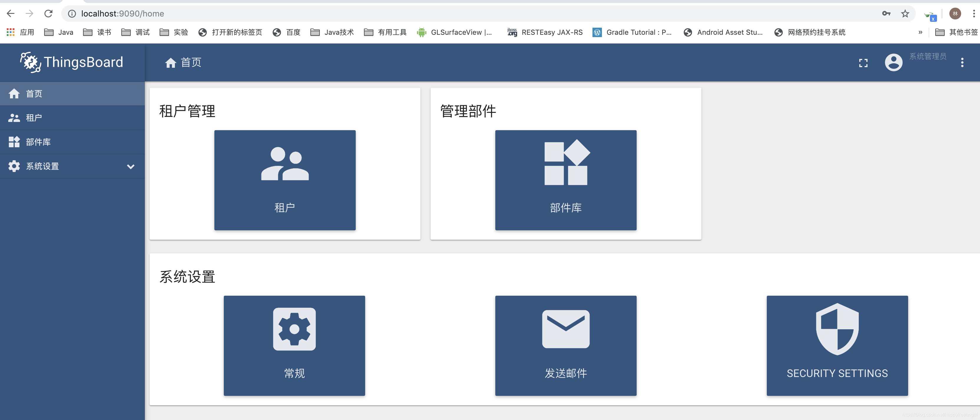Viewport: 980px width, 420px height.
Task: Show more bookmarks with the chevron
Action: 920,32
